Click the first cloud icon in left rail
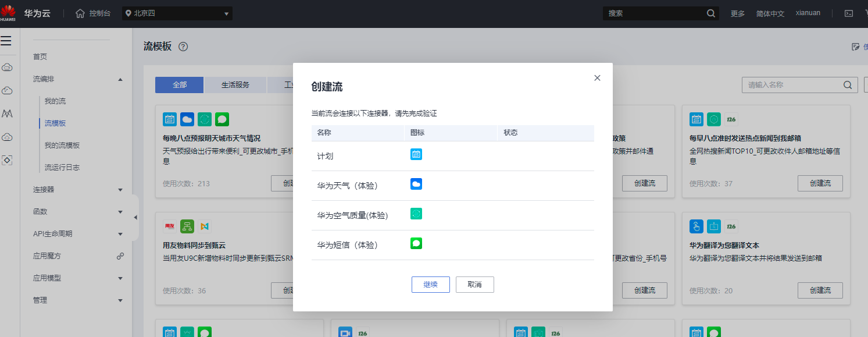Image resolution: width=868 pixels, height=337 pixels. tap(8, 68)
